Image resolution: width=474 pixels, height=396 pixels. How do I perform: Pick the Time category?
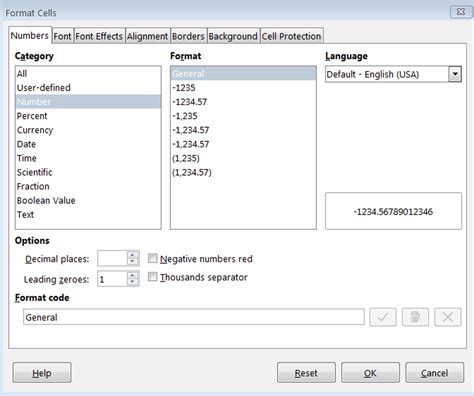click(x=88, y=158)
